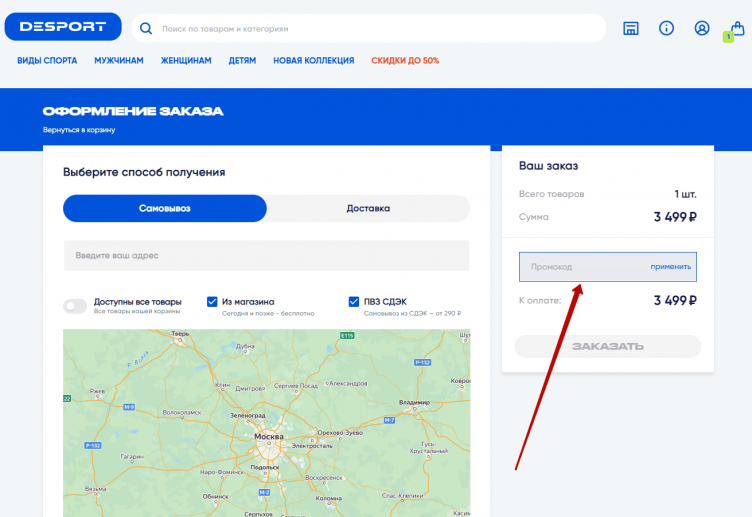
Task: Open the 'Женщинам' category
Action: click(186, 61)
